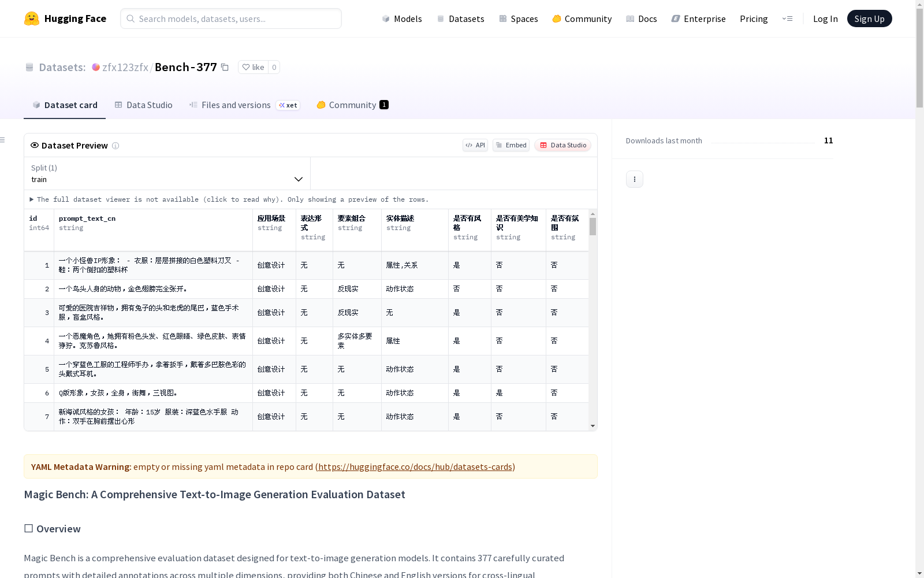Image resolution: width=924 pixels, height=578 pixels.
Task: Open Spaces in the top navigation
Action: pyautogui.click(x=519, y=18)
